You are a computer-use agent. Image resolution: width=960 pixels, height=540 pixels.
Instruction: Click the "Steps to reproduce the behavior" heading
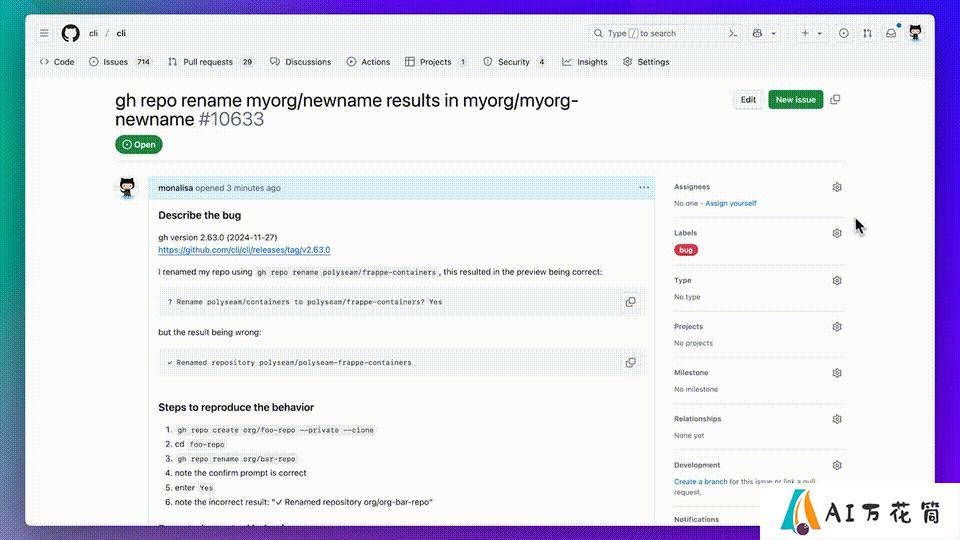tap(236, 407)
